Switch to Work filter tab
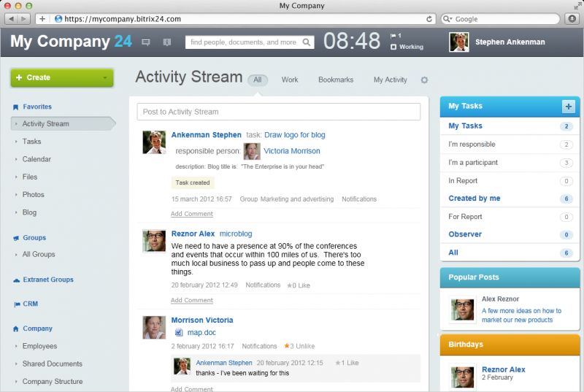Image resolution: width=584 pixels, height=392 pixels. 290,80
